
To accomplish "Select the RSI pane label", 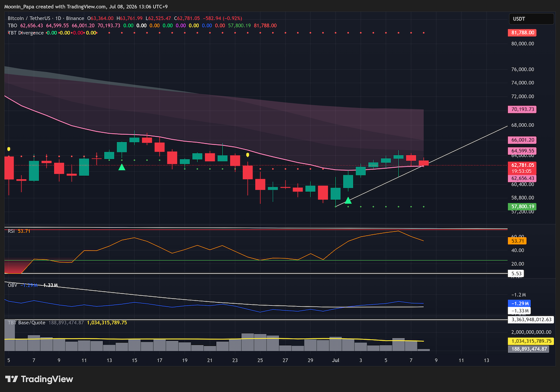I will point(11,231).
